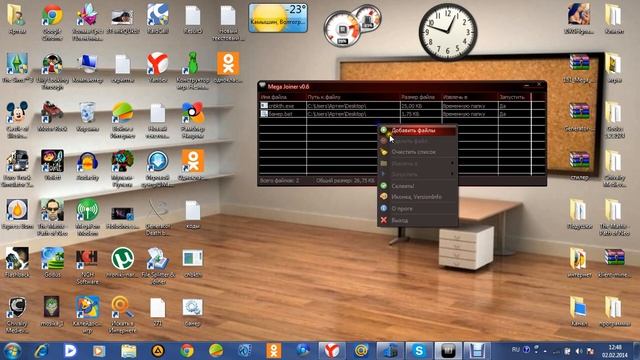Select the Yandex browser desktop shortcut
Viewport: 640px width, 360px height.
[x=158, y=68]
